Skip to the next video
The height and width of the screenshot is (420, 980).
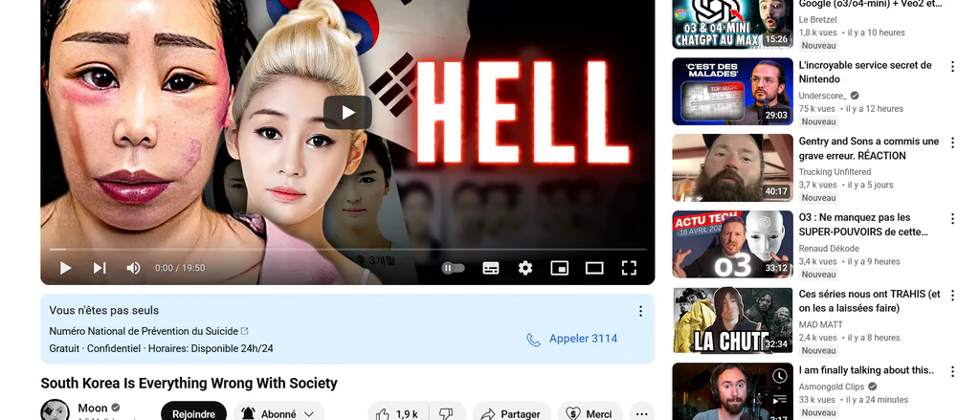(100, 268)
